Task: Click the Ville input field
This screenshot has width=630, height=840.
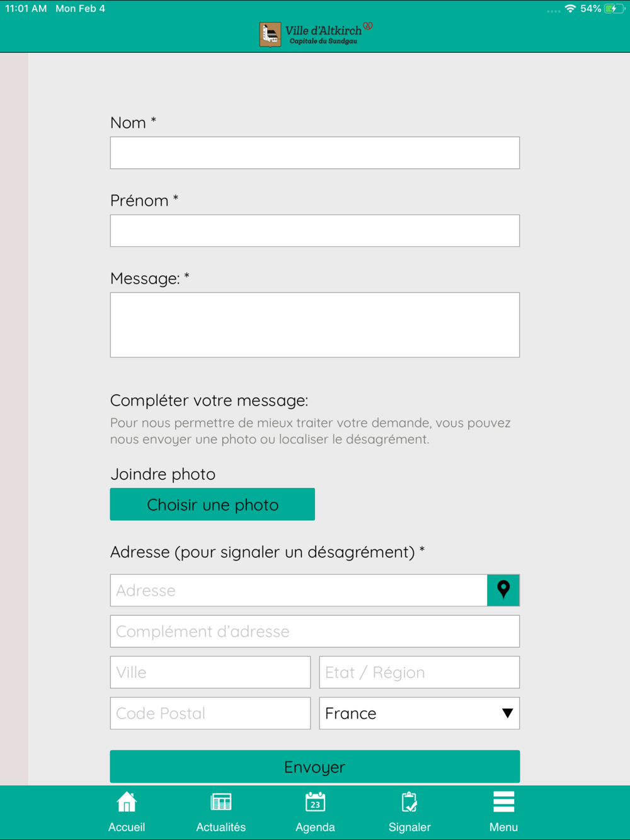Action: point(210,673)
